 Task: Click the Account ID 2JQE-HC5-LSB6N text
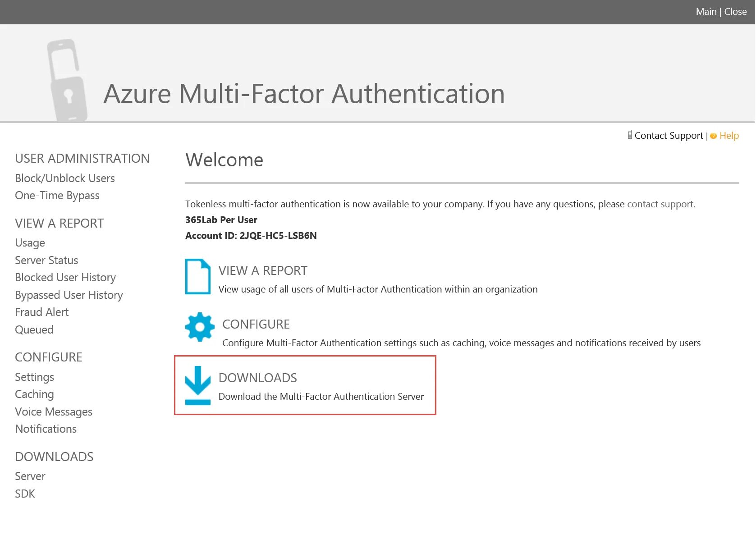click(x=251, y=236)
